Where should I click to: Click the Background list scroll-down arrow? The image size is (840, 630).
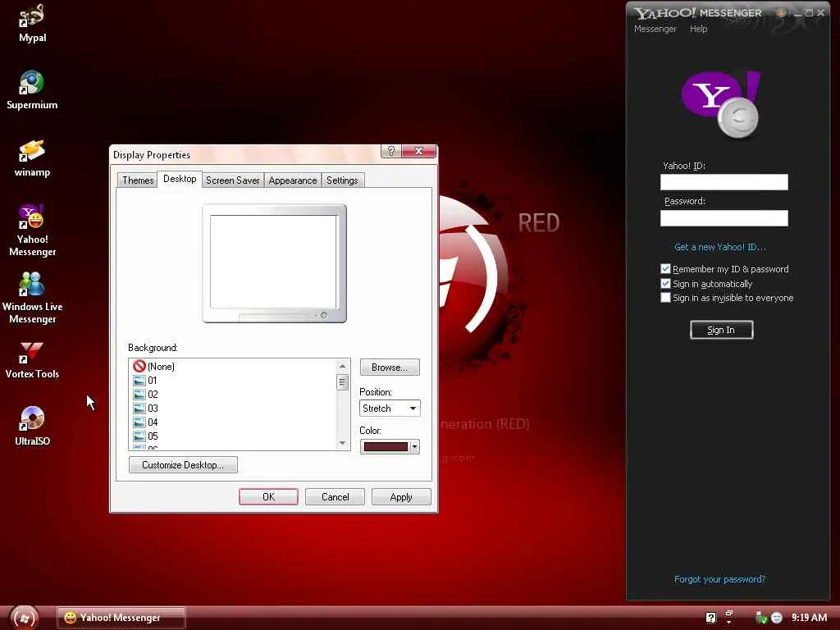(x=343, y=443)
